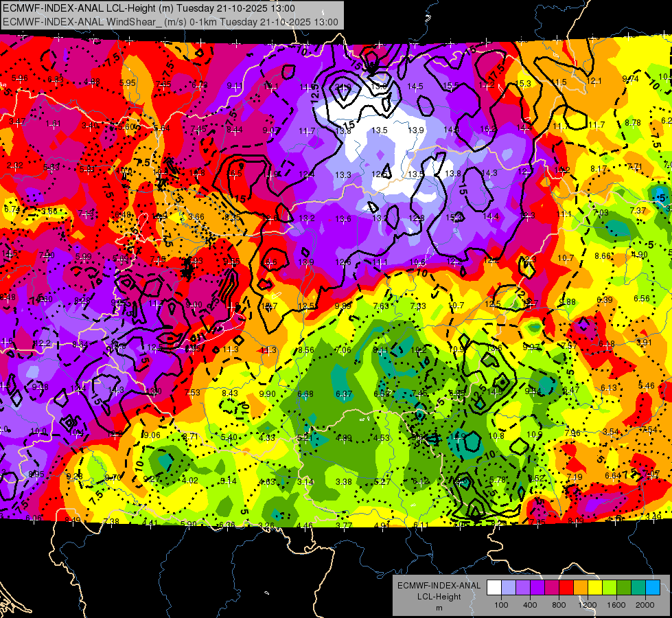Select the orange legend swatch
Viewport: 672px width, 618px height.
(581, 588)
